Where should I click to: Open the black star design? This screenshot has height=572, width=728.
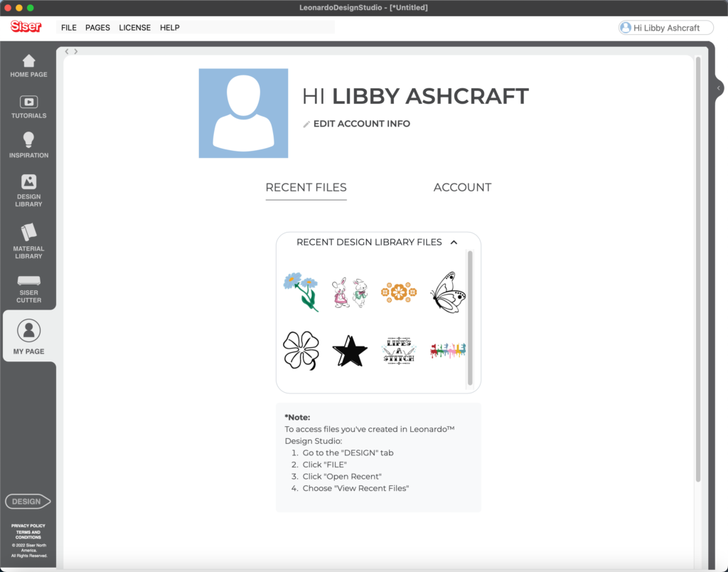pos(350,351)
